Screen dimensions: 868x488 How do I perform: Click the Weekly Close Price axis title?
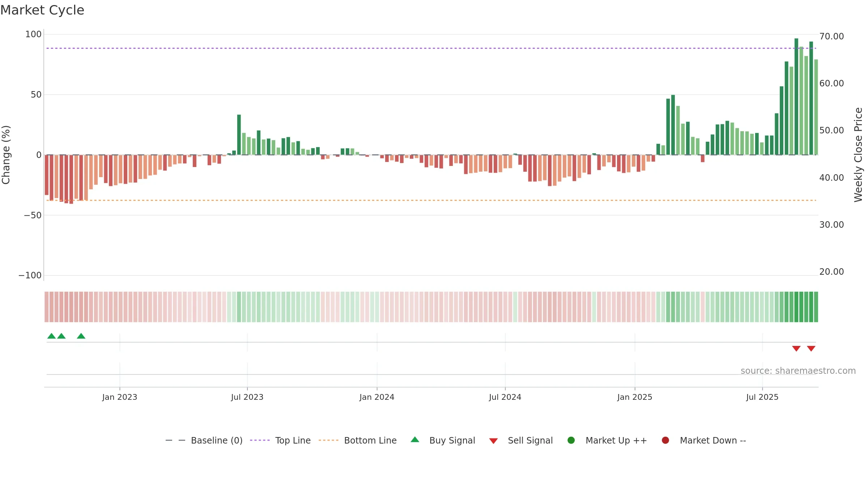click(858, 155)
